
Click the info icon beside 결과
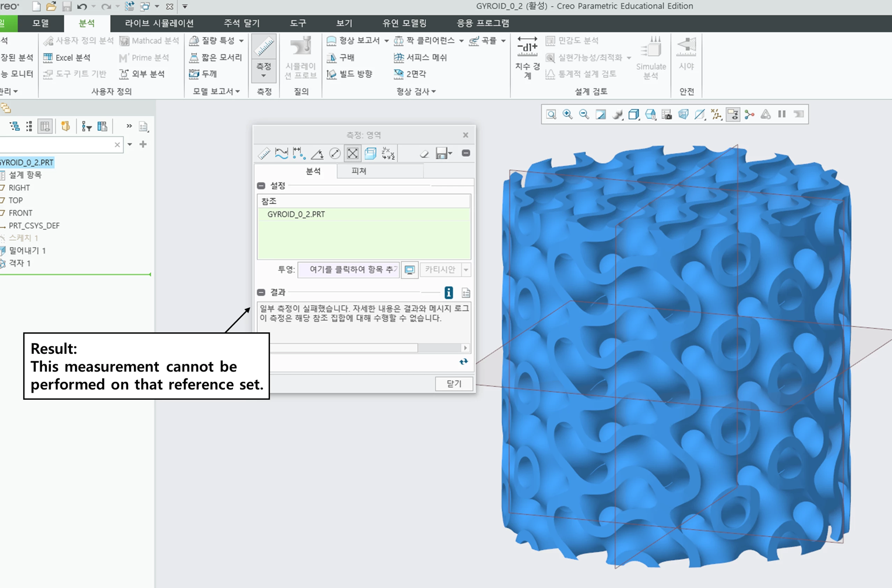448,293
